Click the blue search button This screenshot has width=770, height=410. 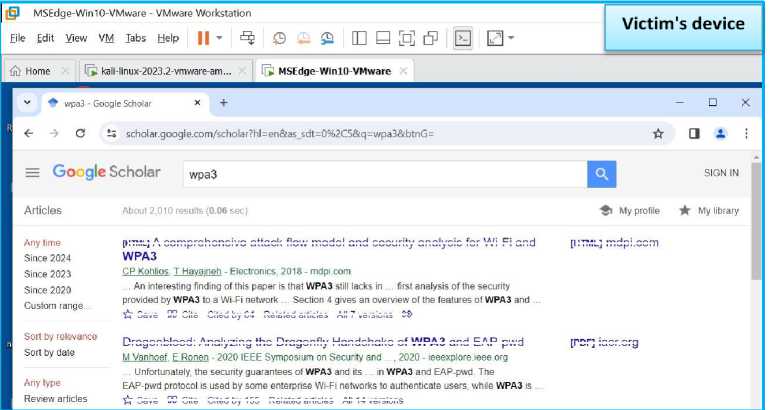click(602, 174)
